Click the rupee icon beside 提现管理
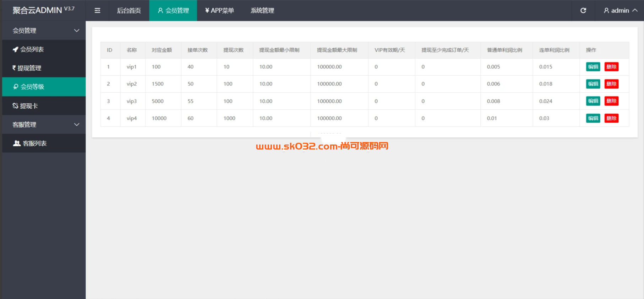 click(x=14, y=68)
